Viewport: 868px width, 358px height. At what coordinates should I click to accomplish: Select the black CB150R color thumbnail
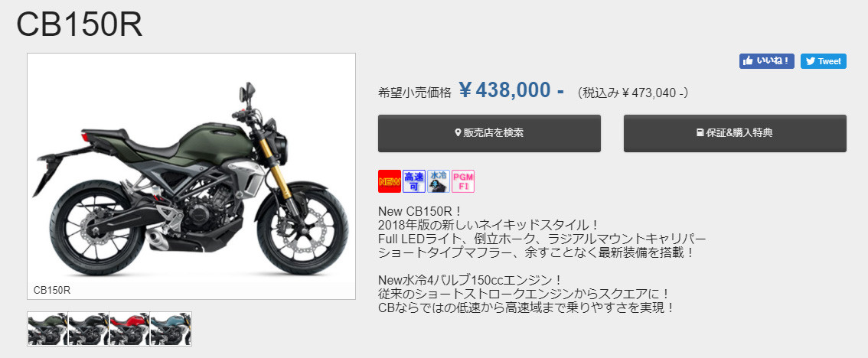[89, 329]
